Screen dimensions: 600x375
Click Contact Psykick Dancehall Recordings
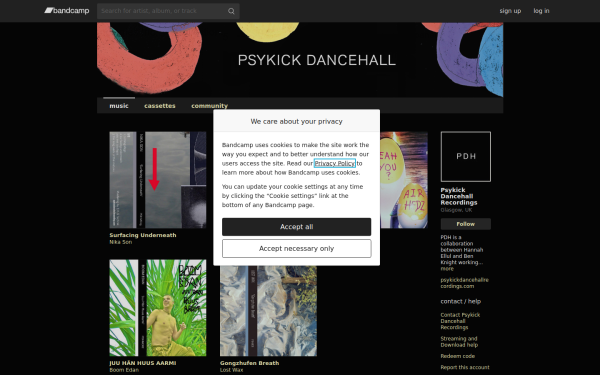(460, 321)
